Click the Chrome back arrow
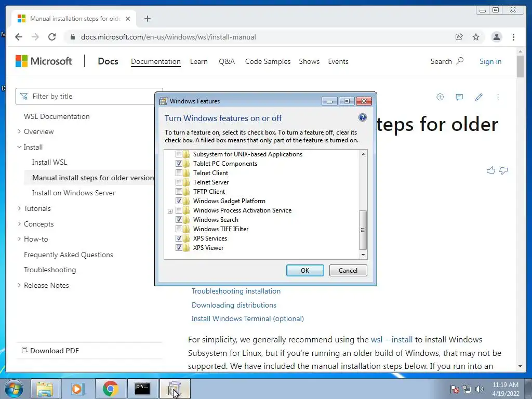The width and height of the screenshot is (532, 399). pyautogui.click(x=19, y=37)
